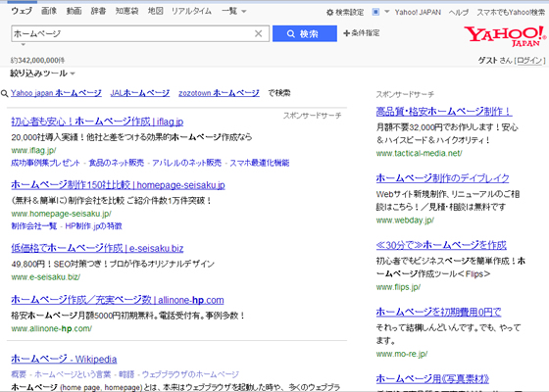
Task: Click the 約342,000,000件 result count
Action: [37, 60]
